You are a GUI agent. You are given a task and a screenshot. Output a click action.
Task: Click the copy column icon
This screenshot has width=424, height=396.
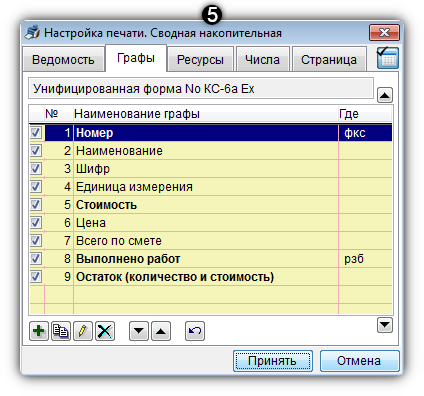pos(61,331)
